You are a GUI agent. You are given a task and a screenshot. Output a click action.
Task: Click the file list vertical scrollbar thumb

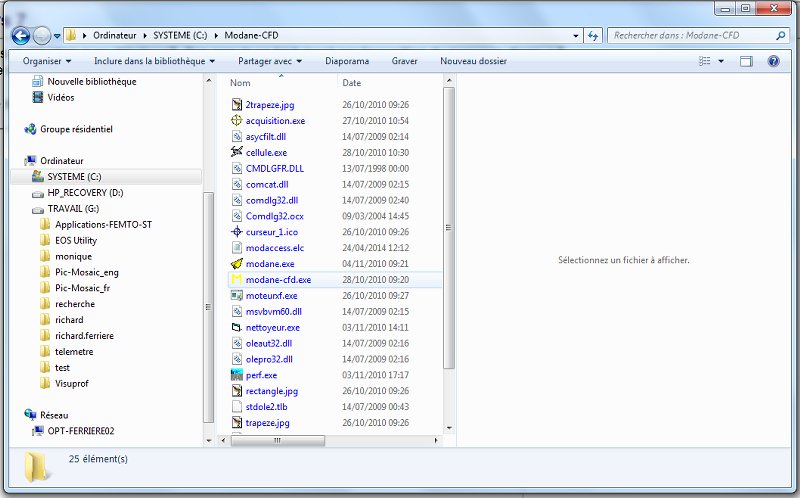click(448, 228)
